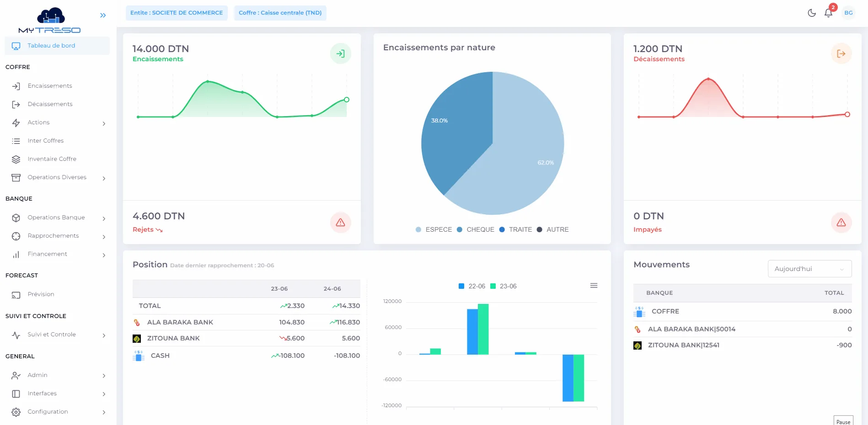Toggle 22-06 series legend
This screenshot has width=868, height=425.
pos(472,286)
